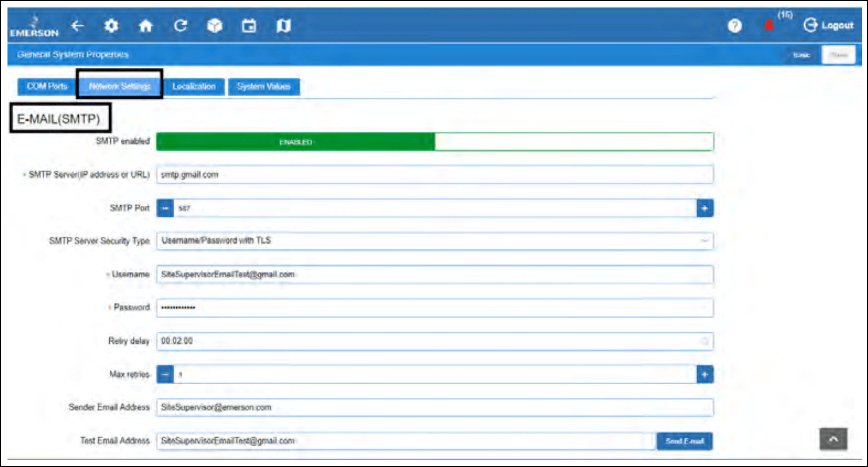Increase the SMTP Port value
The image size is (868, 467).
[x=705, y=208]
